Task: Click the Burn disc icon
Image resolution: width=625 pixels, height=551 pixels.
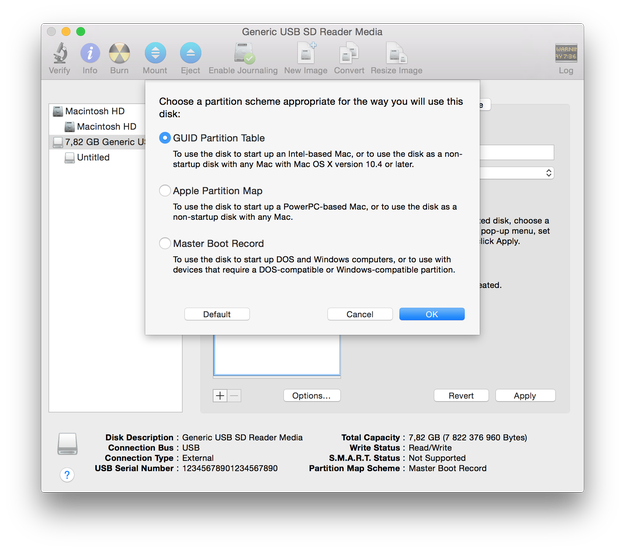Action: (x=119, y=53)
